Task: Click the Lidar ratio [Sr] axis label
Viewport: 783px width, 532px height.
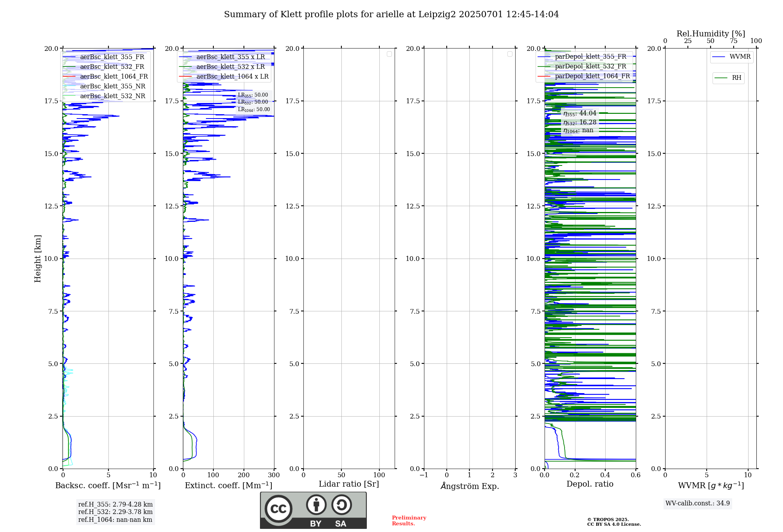Action: 349,484
